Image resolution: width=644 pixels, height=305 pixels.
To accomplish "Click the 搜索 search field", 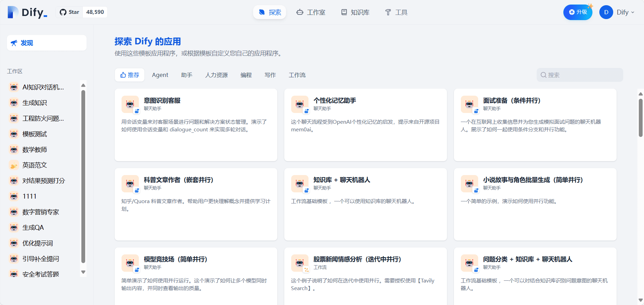I will coord(580,75).
